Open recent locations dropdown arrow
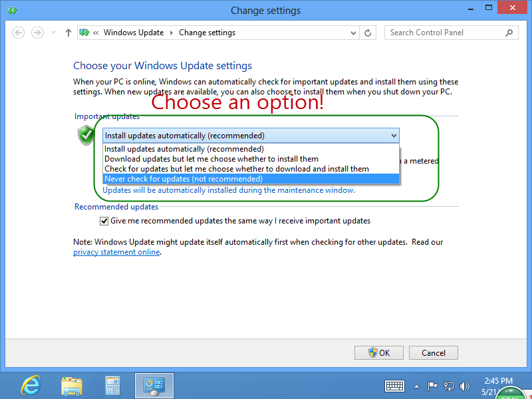 pyautogui.click(x=53, y=33)
